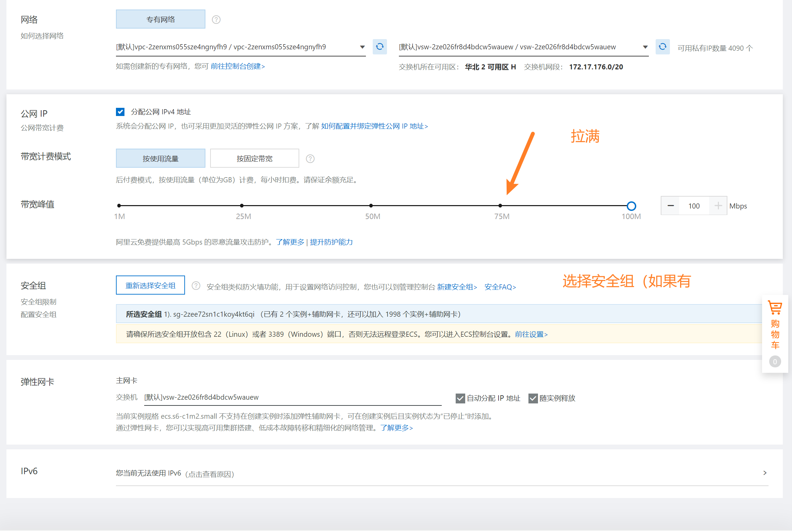Disable 随实例释放 option
Screen dimensions: 792x532
coord(533,398)
